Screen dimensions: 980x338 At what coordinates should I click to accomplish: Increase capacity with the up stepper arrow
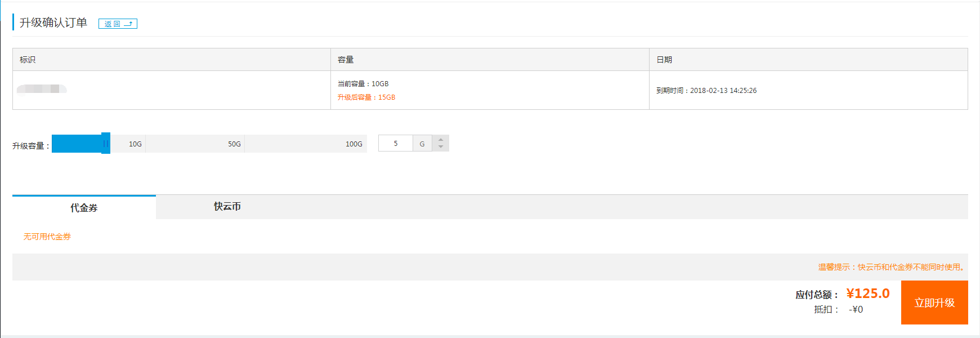[441, 140]
